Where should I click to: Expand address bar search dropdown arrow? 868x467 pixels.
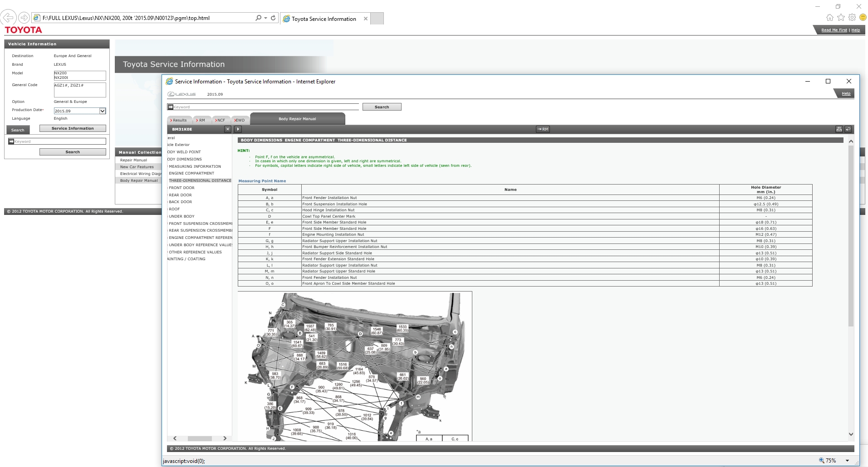click(265, 18)
